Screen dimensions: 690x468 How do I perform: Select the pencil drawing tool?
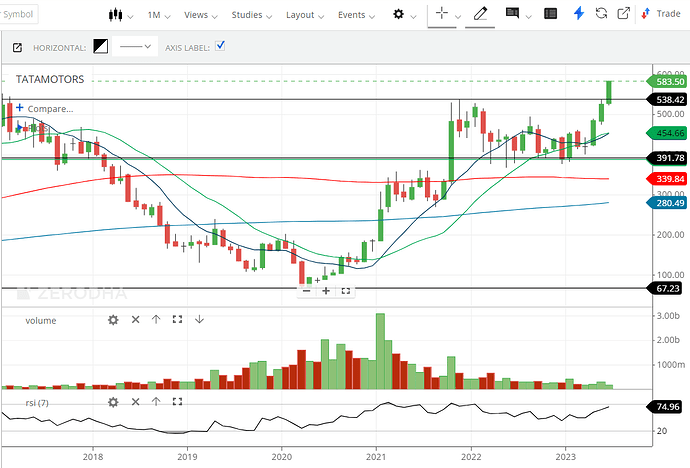480,14
